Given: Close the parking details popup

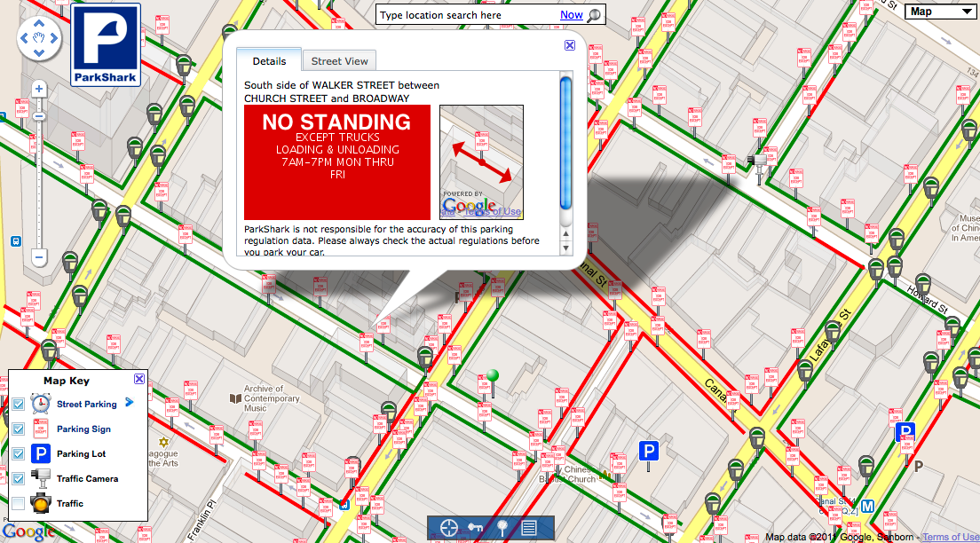Looking at the screenshot, I should click(x=569, y=45).
